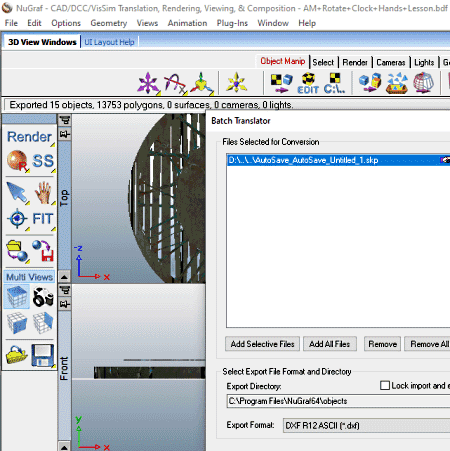Select the Cameras toolbar tab

click(x=391, y=62)
